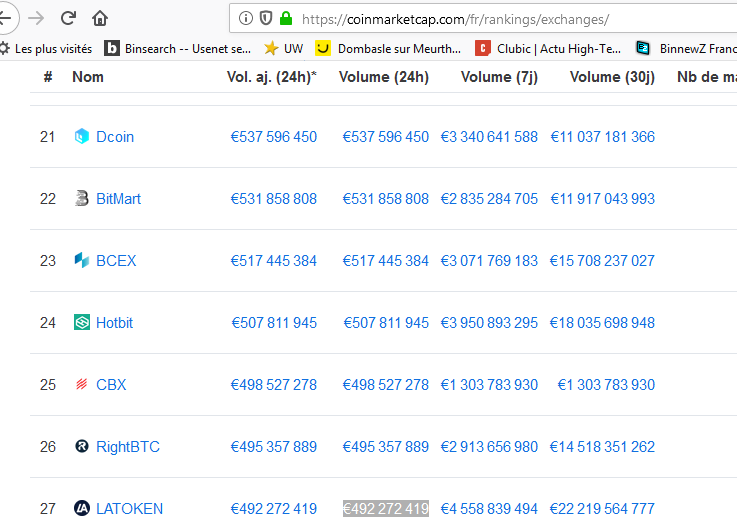This screenshot has height=527, width=737.
Task: Click the CBX exchange logo icon
Action: click(82, 385)
